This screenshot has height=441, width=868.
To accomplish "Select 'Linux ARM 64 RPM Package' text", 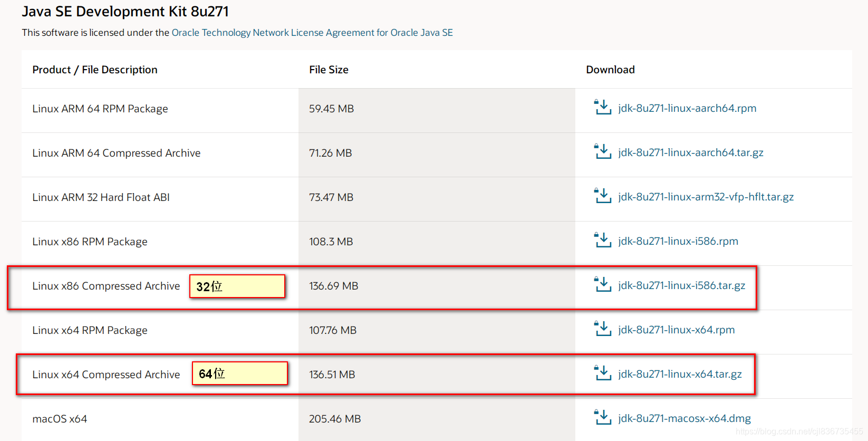I will pos(100,109).
